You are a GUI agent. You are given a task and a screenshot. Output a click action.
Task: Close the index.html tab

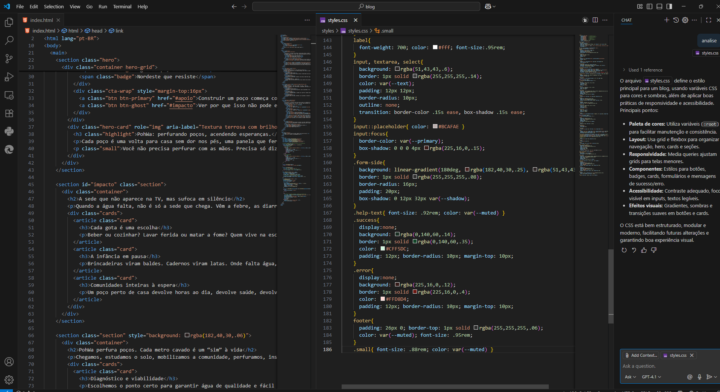click(x=58, y=20)
